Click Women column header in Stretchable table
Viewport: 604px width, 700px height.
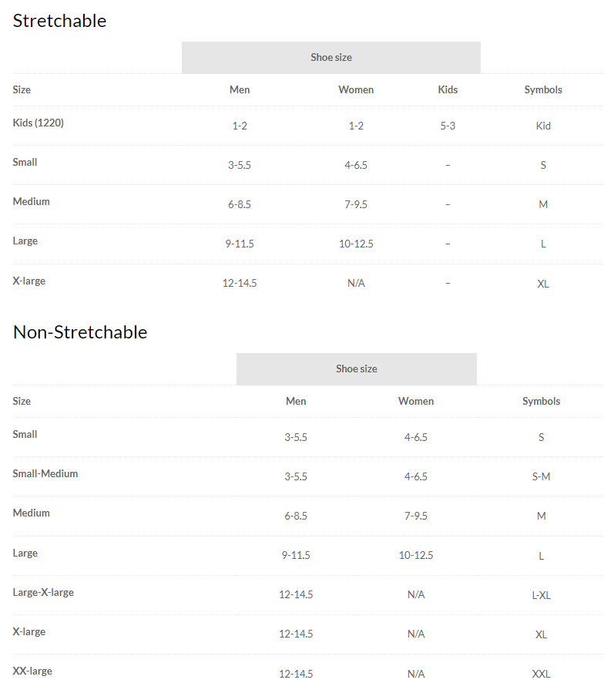pos(356,90)
